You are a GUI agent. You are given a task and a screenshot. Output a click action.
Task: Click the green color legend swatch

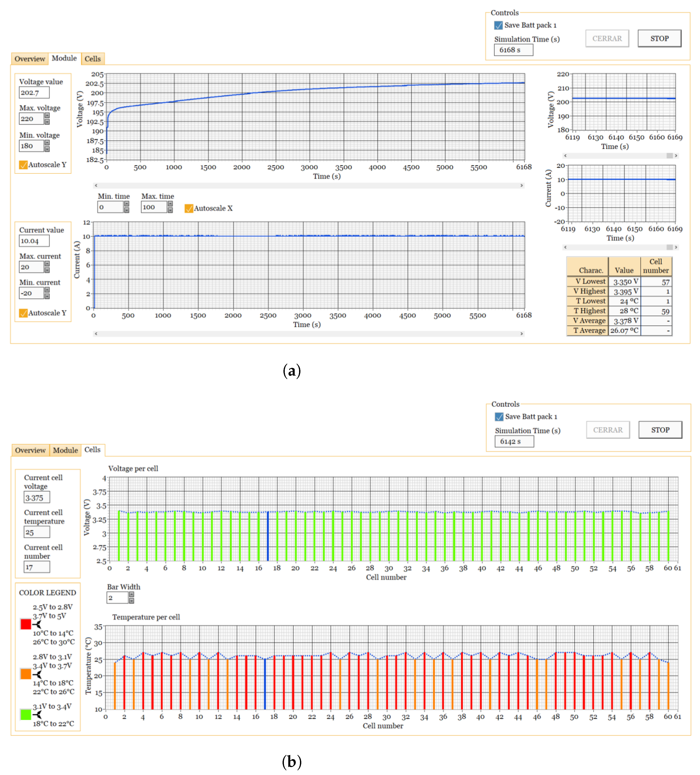click(x=26, y=715)
